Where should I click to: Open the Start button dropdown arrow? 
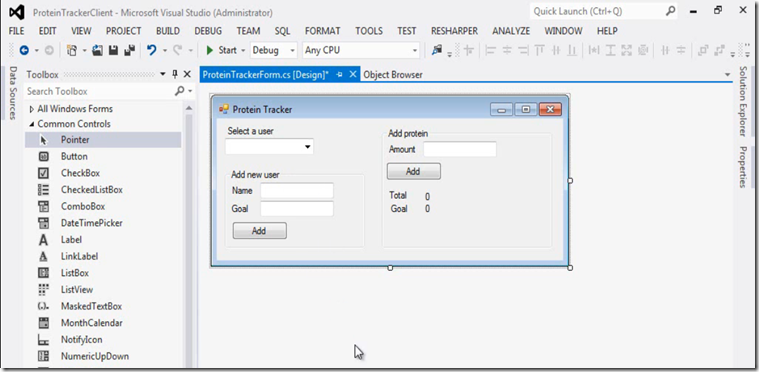pos(243,50)
